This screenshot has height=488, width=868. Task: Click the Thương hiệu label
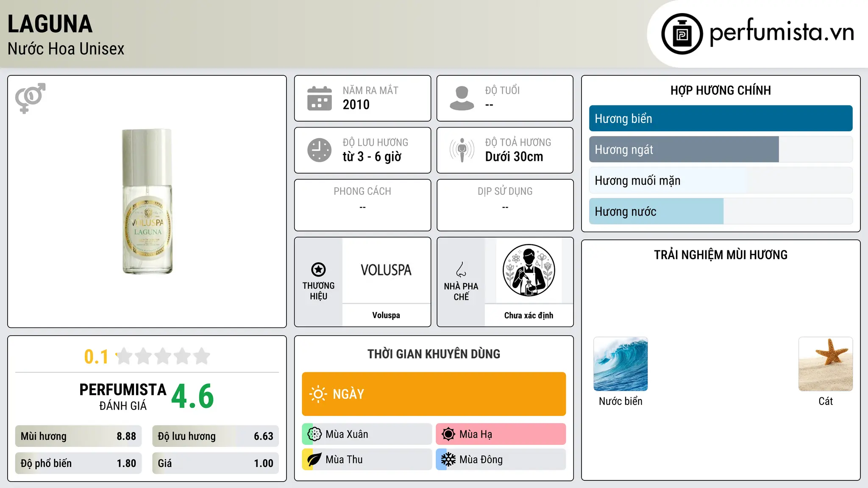pos(318,291)
